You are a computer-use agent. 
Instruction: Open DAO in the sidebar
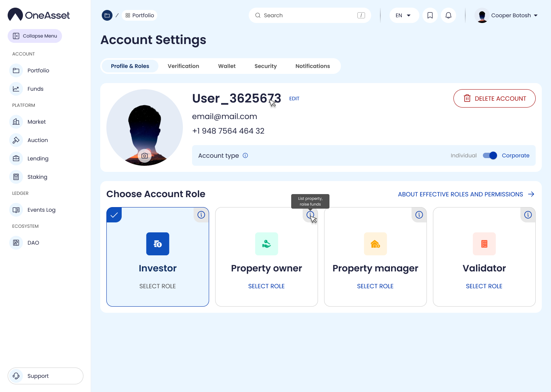(33, 243)
